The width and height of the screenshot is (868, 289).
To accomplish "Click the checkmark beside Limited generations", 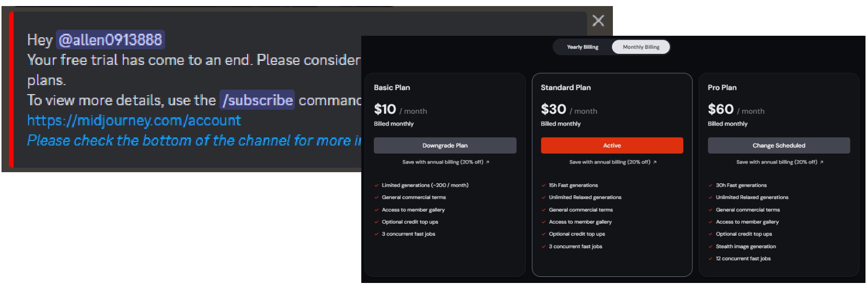I will click(376, 185).
